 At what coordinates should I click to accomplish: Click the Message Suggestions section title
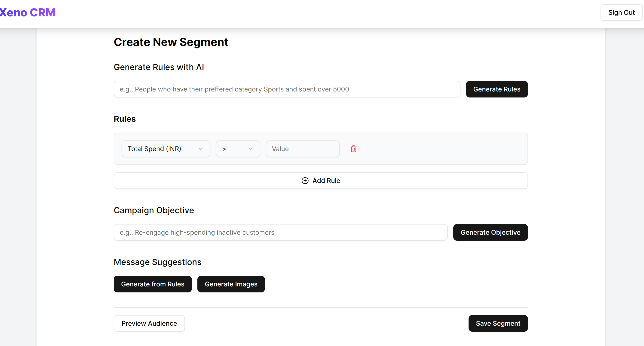[157, 262]
